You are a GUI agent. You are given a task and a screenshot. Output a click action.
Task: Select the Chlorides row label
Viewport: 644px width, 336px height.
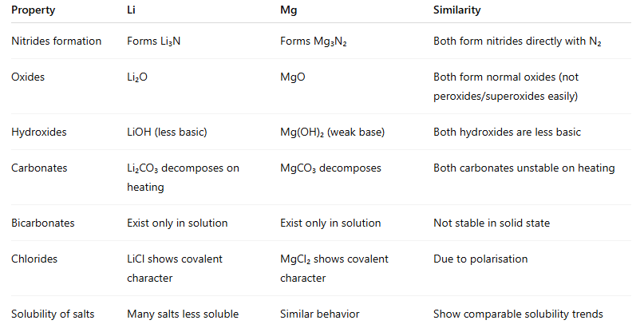(34, 259)
